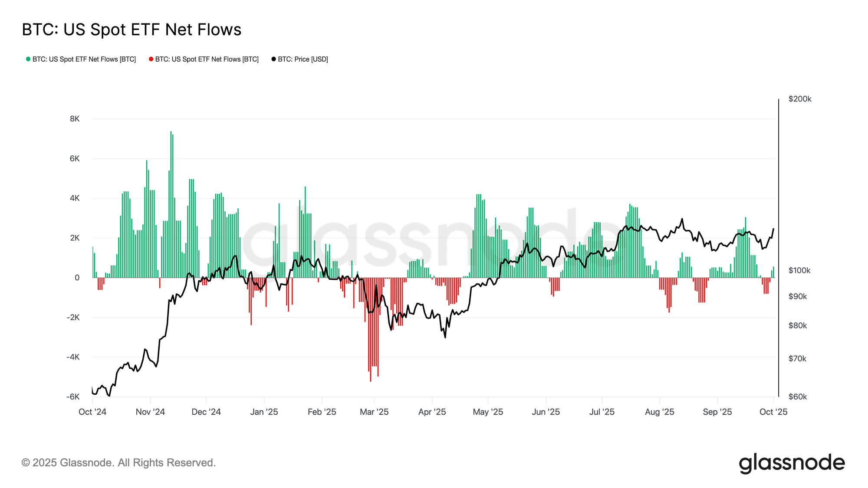The width and height of the screenshot is (868, 488).
Task: Toggle the green ETF Net Flows legend label
Action: tap(84, 59)
